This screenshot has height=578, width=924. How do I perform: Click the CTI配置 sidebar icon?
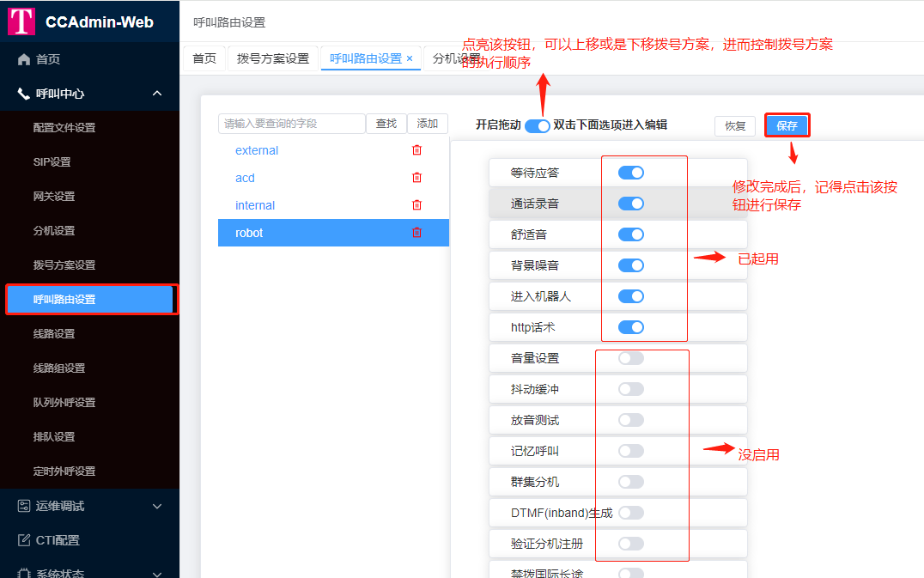tap(21, 540)
